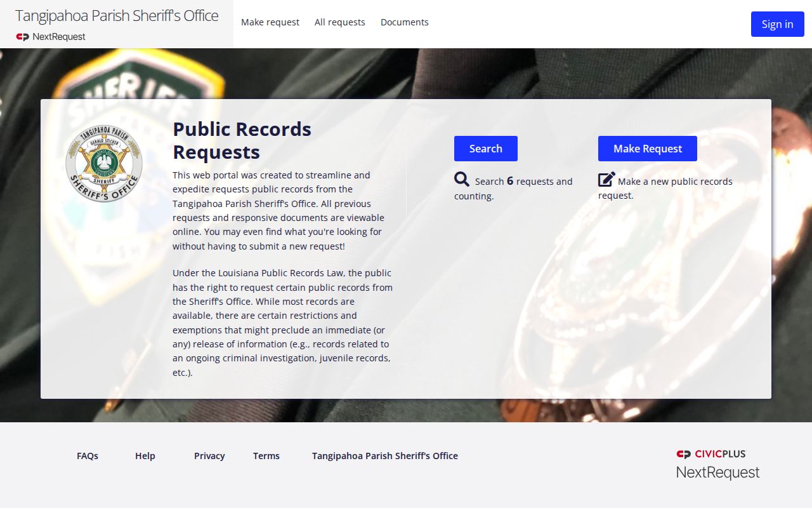The width and height of the screenshot is (812, 508).
Task: Open the All requests menu item
Action: pos(340,22)
